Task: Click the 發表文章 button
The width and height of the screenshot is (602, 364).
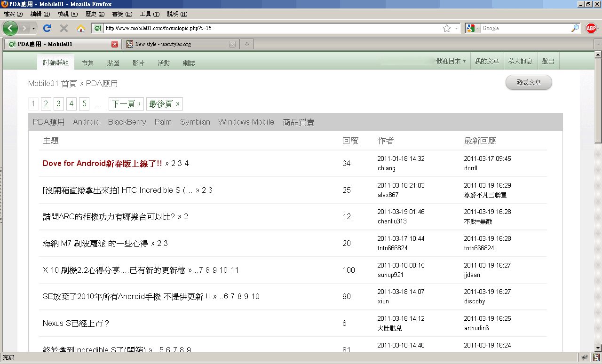Action: [529, 82]
